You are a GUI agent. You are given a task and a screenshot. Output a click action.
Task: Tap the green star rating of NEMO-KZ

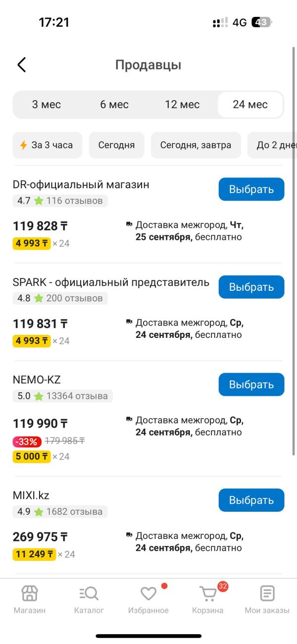point(39,396)
